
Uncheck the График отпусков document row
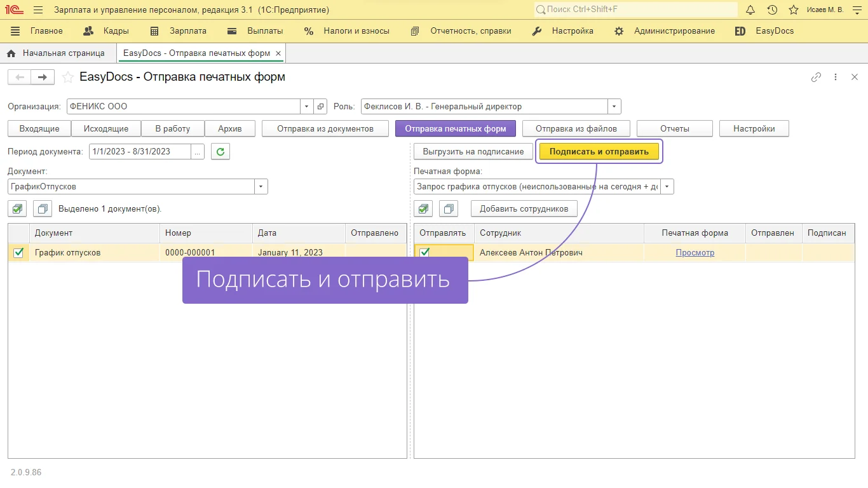pyautogui.click(x=18, y=252)
